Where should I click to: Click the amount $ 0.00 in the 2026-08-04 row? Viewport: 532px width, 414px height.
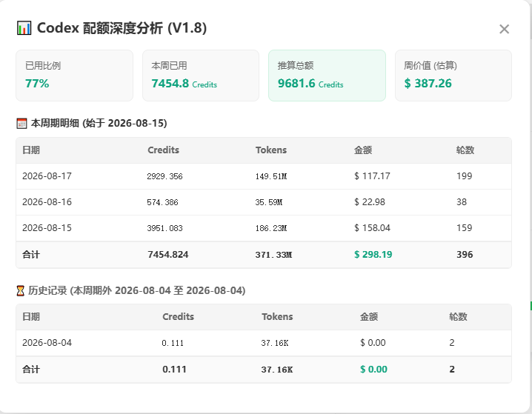point(373,343)
